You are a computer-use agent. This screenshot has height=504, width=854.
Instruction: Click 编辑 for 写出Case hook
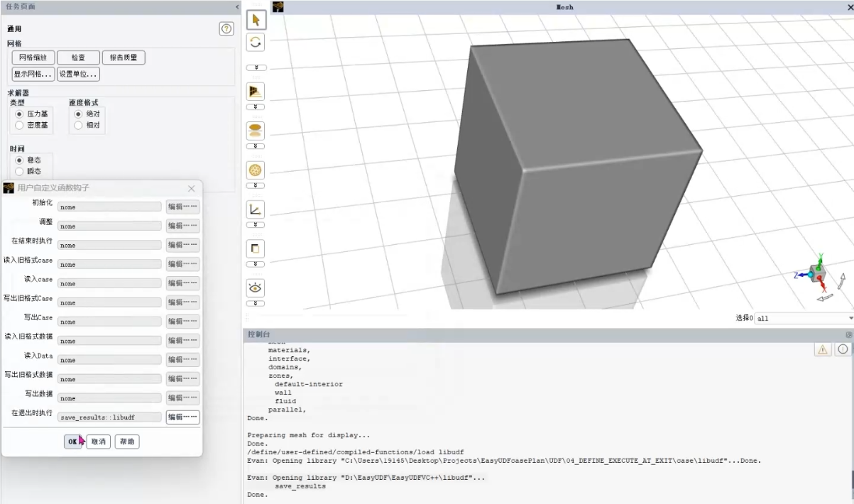pos(182,322)
